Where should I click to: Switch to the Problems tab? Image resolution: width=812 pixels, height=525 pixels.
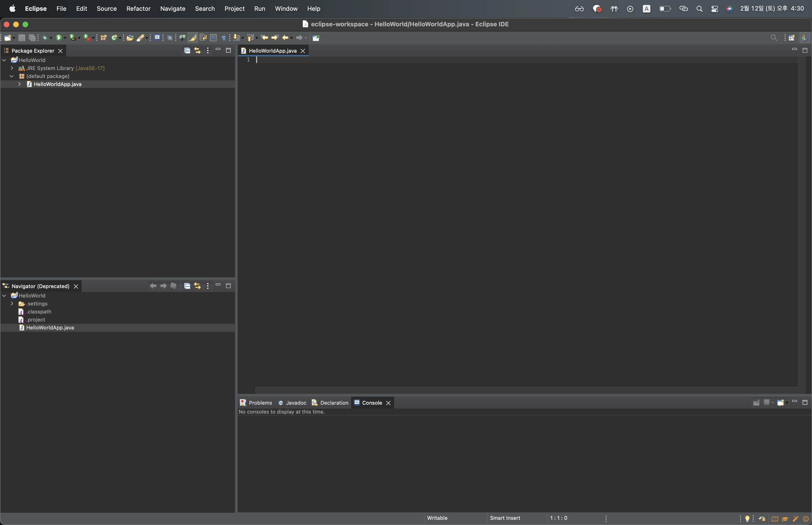pyautogui.click(x=260, y=403)
